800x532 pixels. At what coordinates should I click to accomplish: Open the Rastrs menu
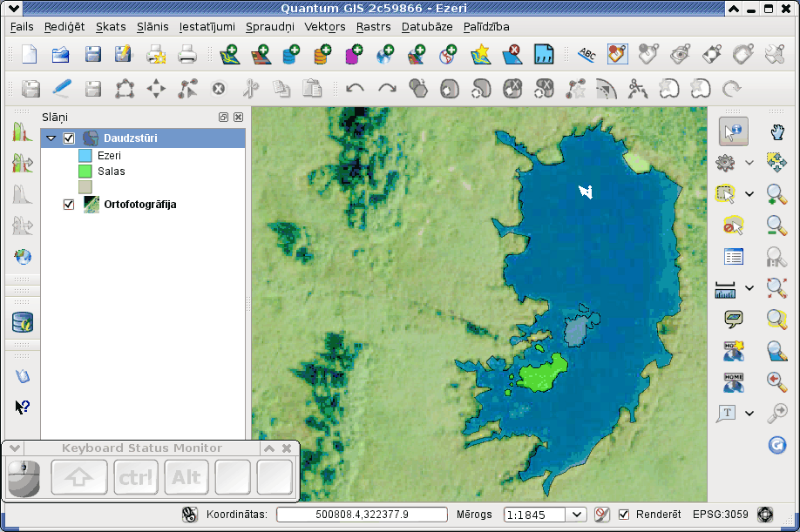[x=374, y=27]
